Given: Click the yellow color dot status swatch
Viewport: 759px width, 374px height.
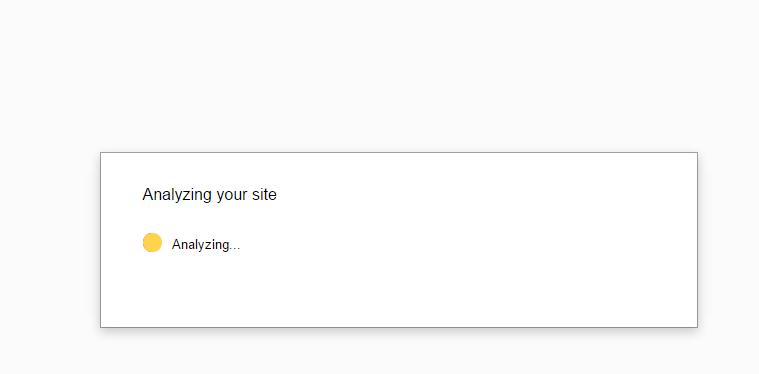Looking at the screenshot, I should tap(152, 242).
